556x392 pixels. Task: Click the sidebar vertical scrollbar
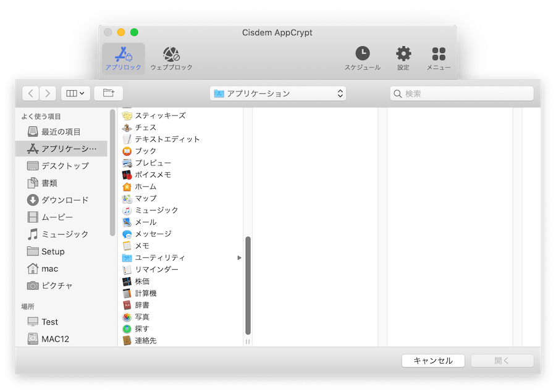(x=112, y=173)
